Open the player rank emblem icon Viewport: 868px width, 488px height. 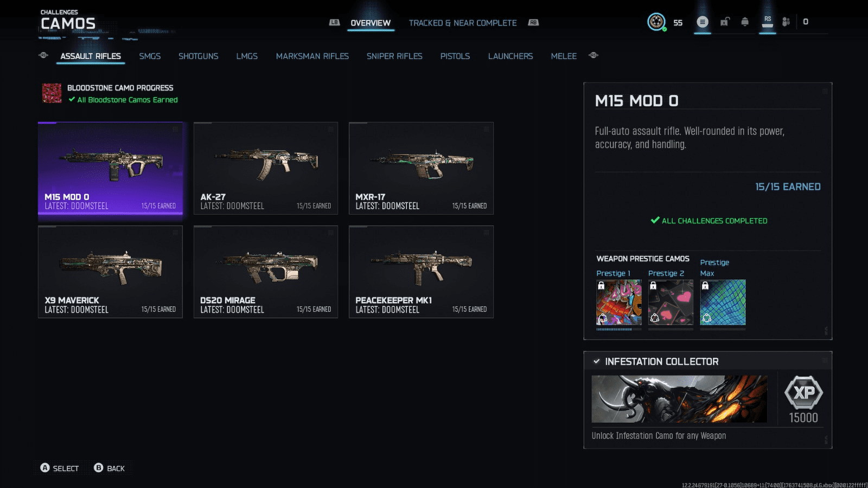coord(656,22)
